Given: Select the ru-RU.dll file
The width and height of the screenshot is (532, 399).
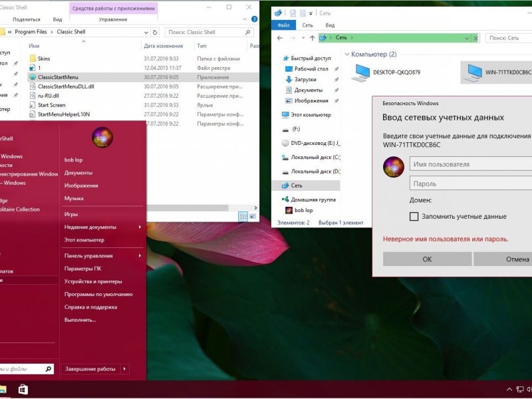Looking at the screenshot, I should [49, 96].
